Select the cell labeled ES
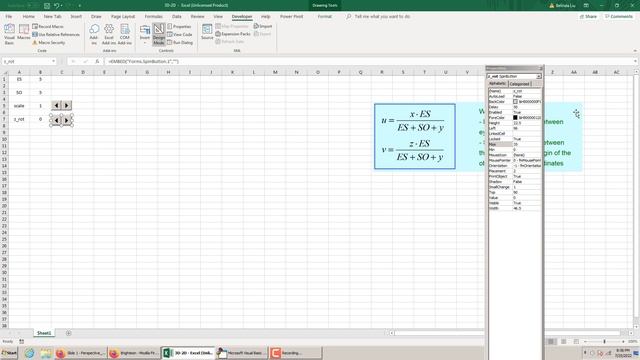640x360 pixels. [x=19, y=79]
